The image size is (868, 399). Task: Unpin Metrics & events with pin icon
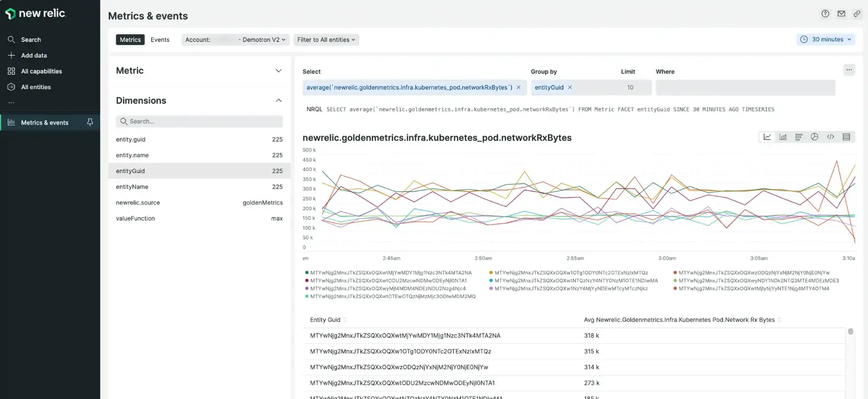90,122
